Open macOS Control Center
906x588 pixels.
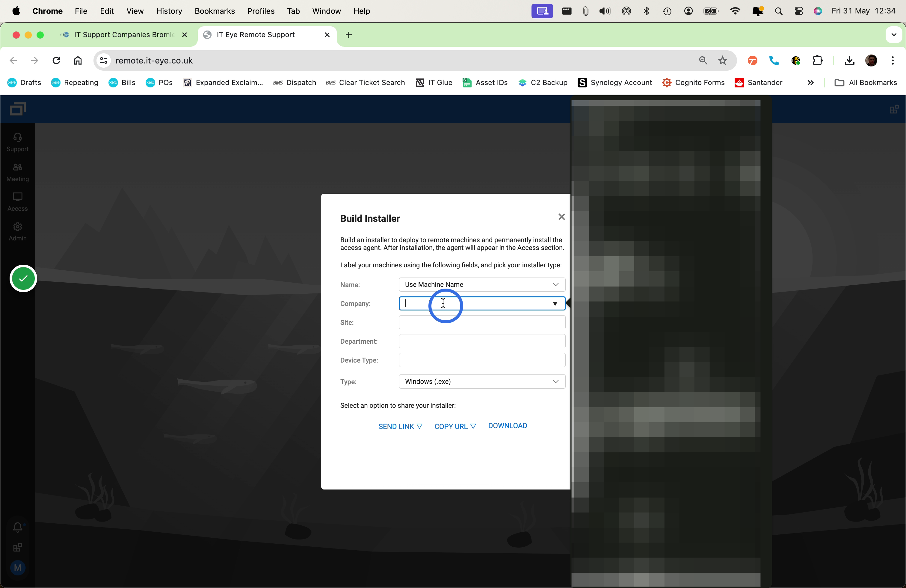click(x=799, y=11)
